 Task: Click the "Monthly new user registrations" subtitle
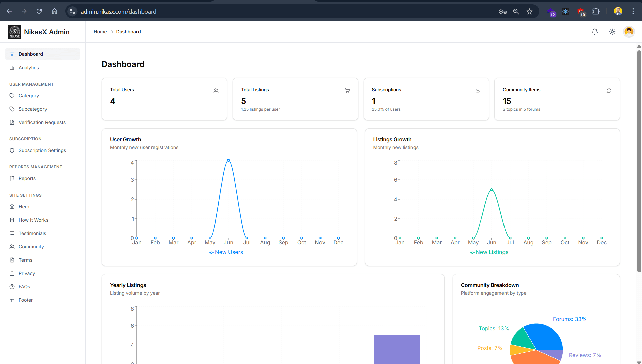(x=144, y=147)
